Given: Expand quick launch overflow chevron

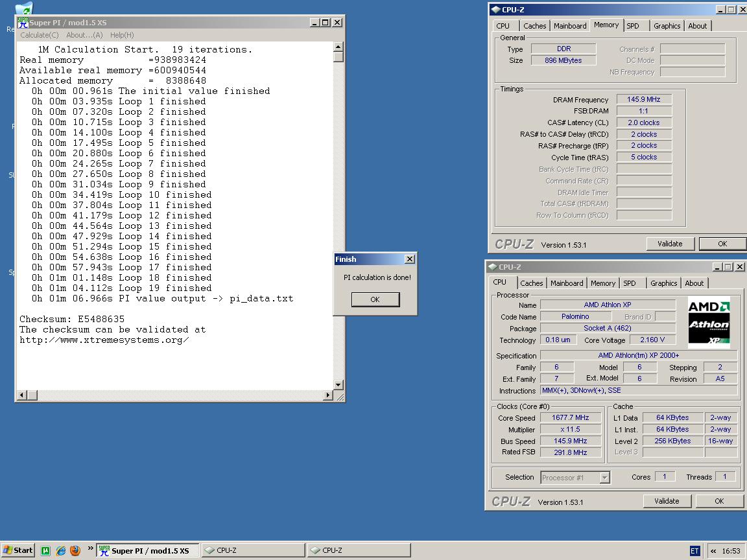Looking at the screenshot, I should tap(90, 548).
